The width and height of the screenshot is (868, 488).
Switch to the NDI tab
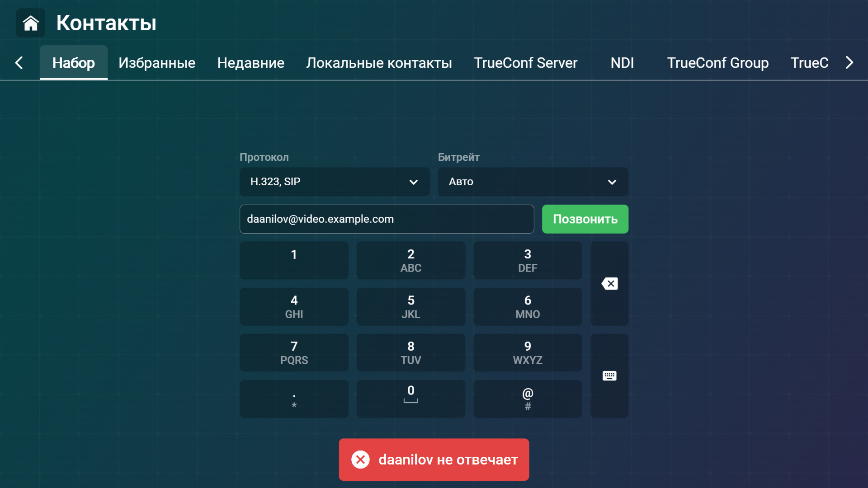623,63
